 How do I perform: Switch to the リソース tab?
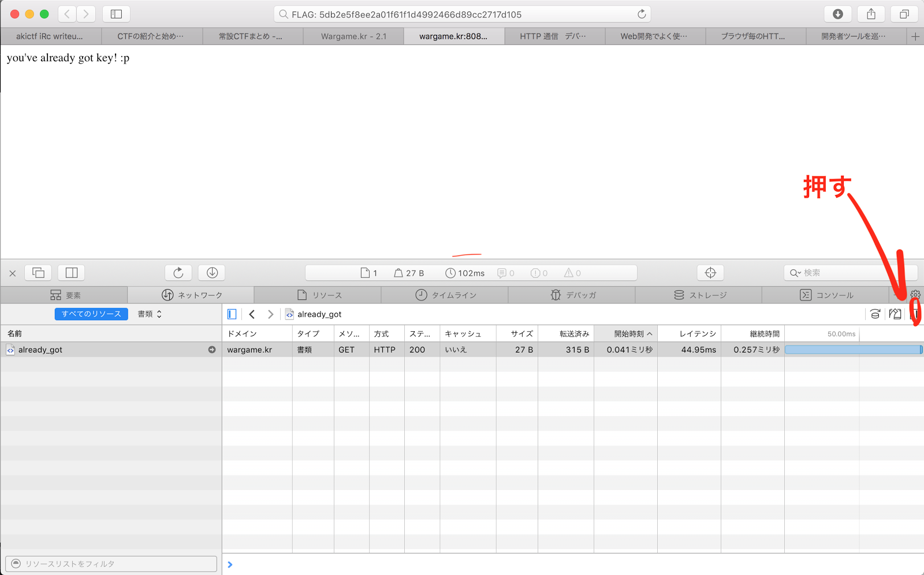pos(318,295)
